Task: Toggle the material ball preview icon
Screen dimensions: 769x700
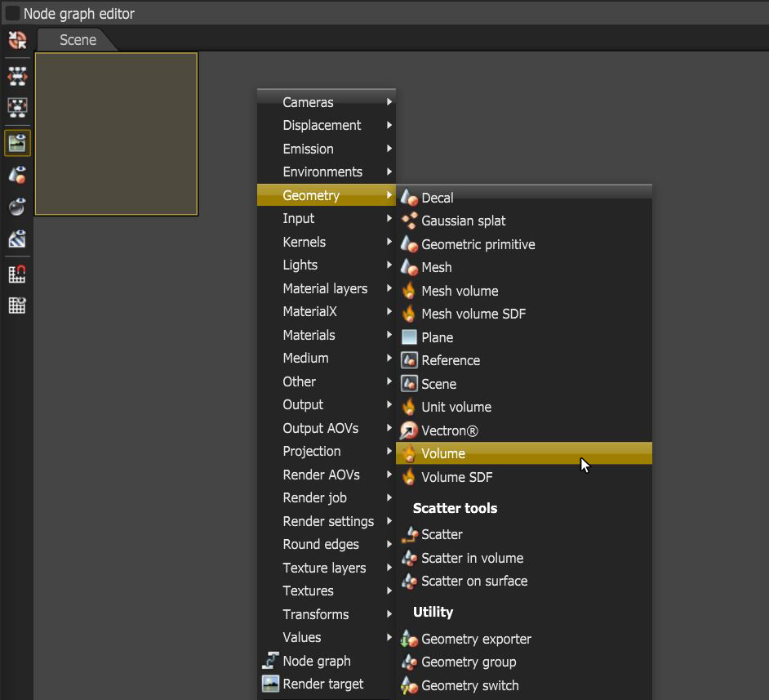Action: point(17,207)
